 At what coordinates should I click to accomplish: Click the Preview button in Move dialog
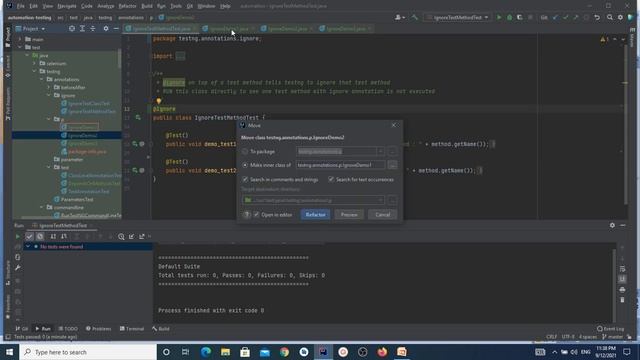click(349, 215)
